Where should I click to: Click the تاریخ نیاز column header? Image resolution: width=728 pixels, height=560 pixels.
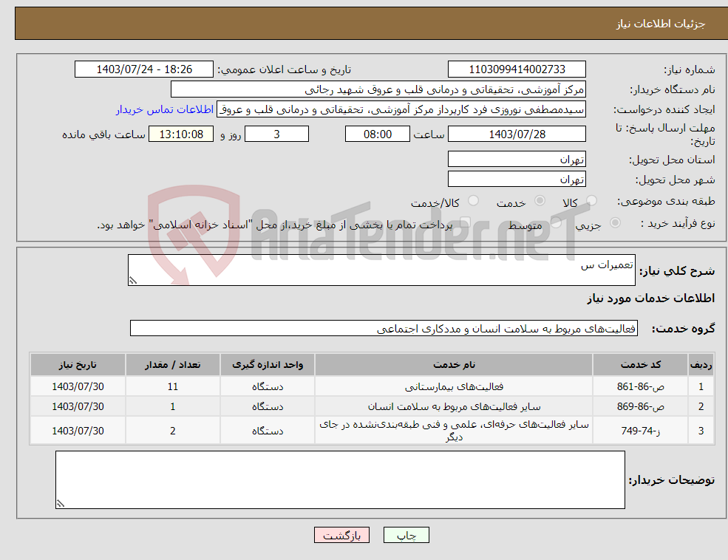click(x=78, y=365)
